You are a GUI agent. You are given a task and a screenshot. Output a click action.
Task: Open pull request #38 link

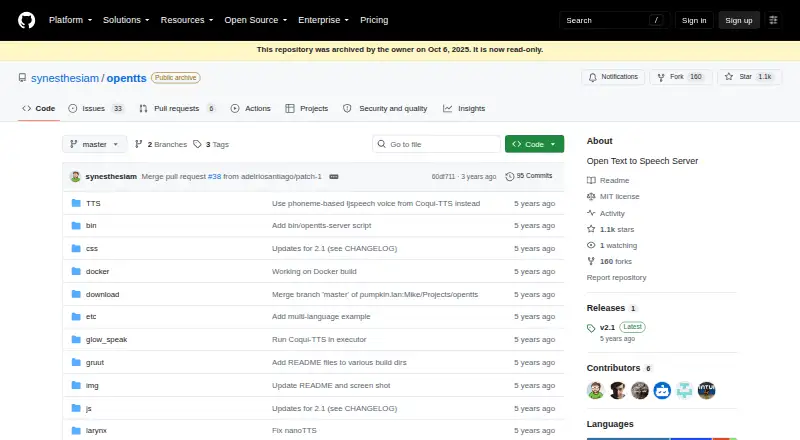[x=214, y=177]
